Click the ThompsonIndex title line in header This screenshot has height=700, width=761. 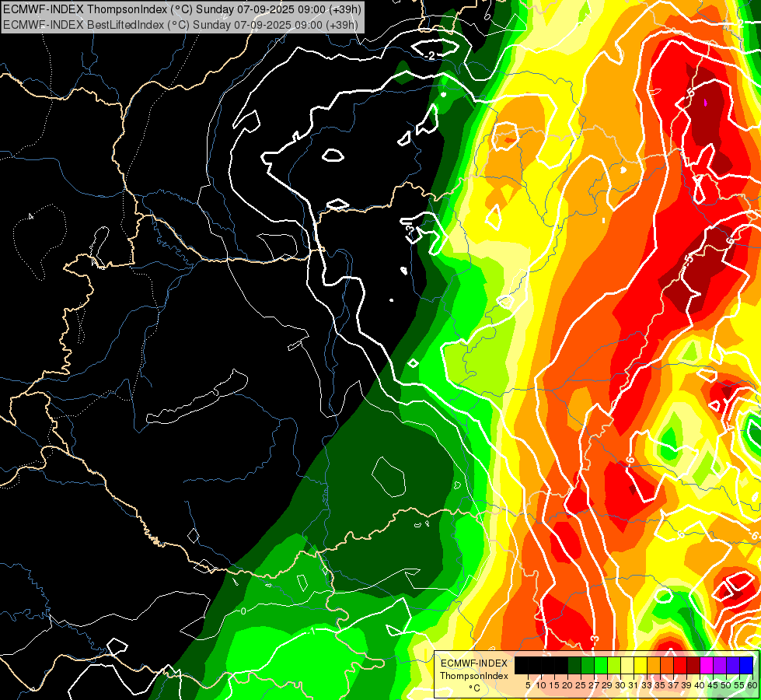point(183,9)
